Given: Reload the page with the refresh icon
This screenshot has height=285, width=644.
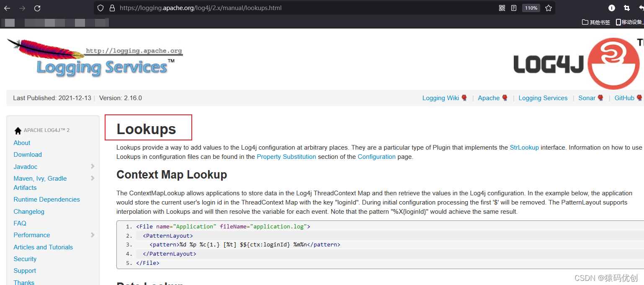Looking at the screenshot, I should click(x=37, y=8).
